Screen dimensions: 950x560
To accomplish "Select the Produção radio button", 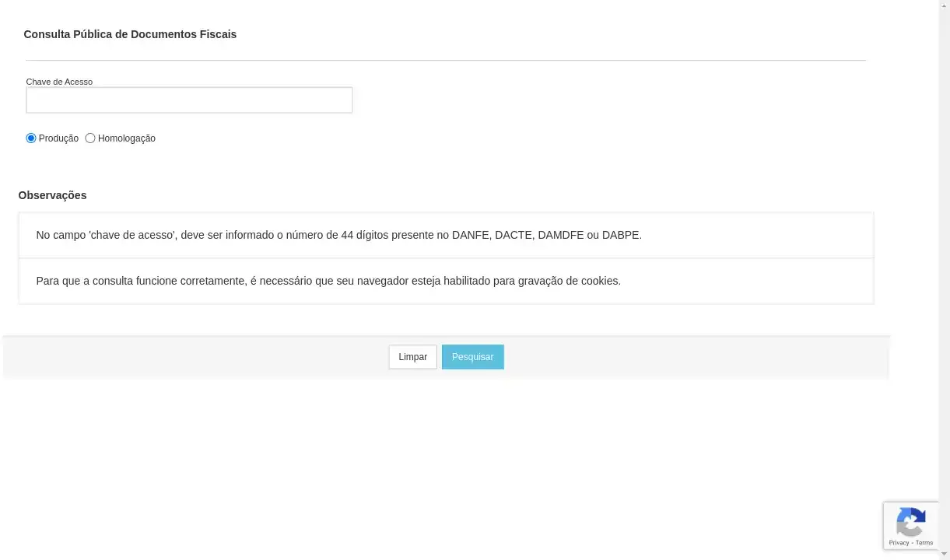I will point(31,138).
